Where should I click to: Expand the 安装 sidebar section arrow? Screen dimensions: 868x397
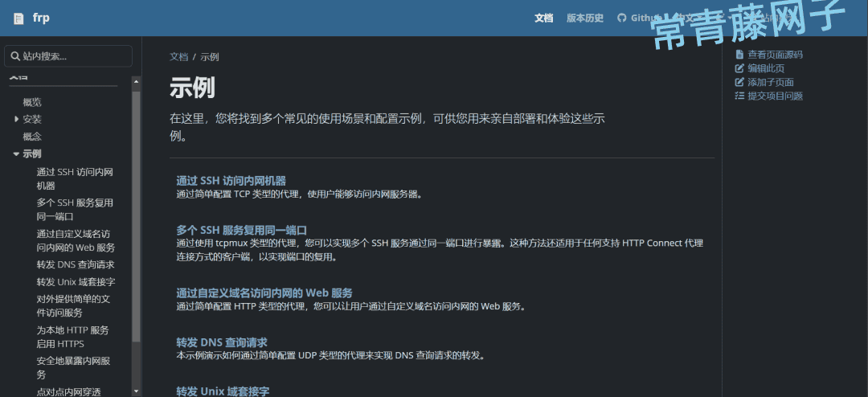(x=16, y=119)
